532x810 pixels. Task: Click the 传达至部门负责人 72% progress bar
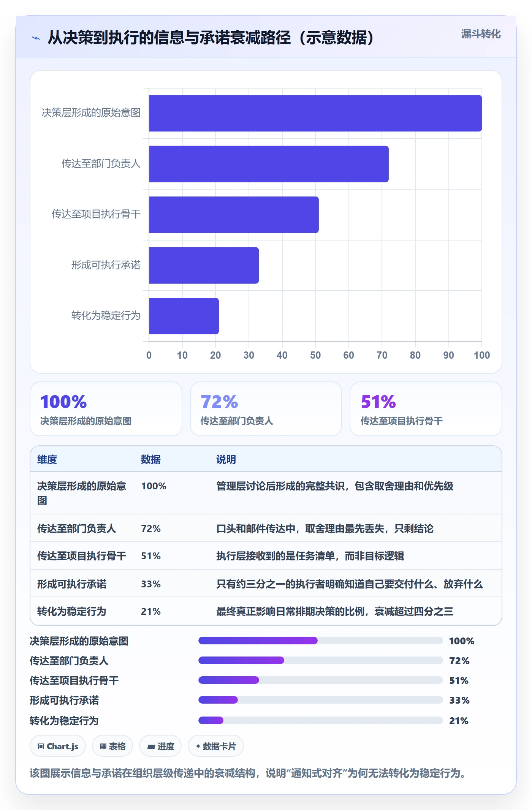(321, 660)
